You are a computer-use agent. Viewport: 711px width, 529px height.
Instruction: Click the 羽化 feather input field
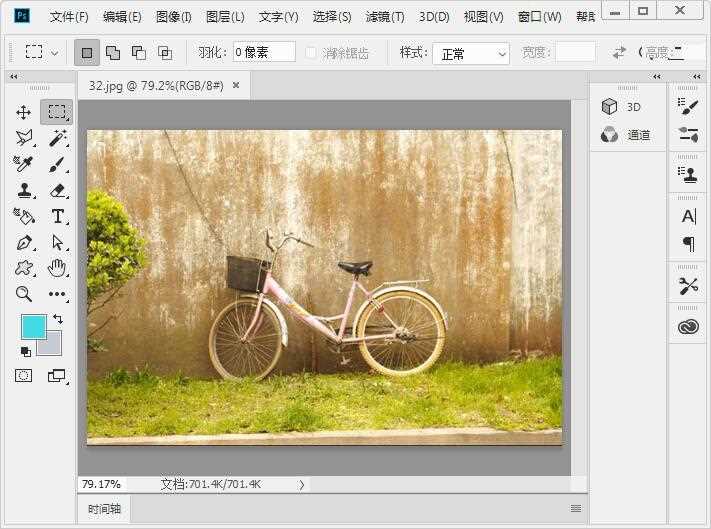(x=264, y=52)
